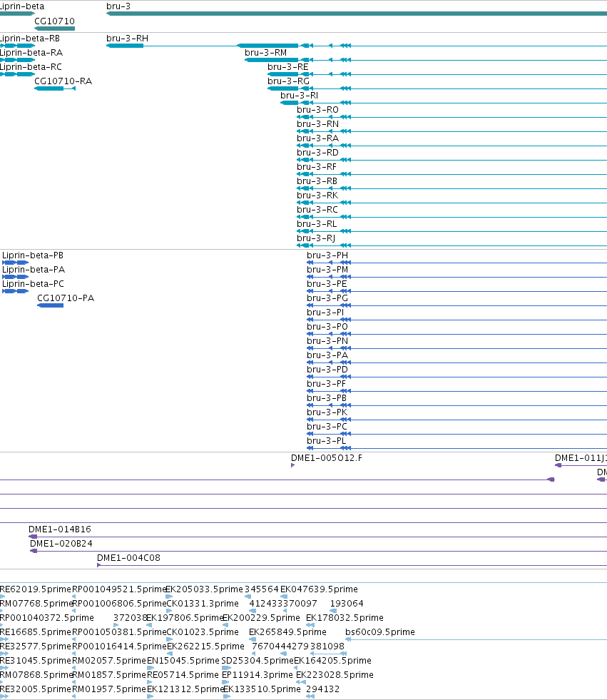Click the bru-3-RE transcript label

(x=288, y=67)
